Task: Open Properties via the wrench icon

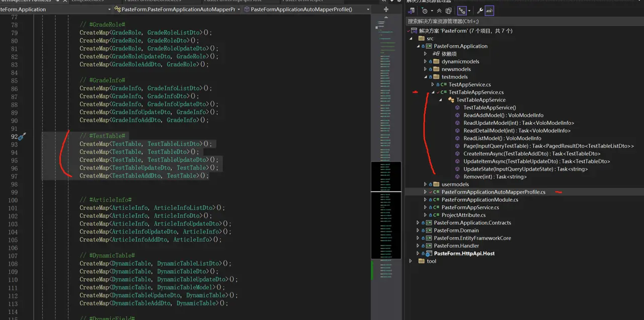Action: pyautogui.click(x=480, y=11)
